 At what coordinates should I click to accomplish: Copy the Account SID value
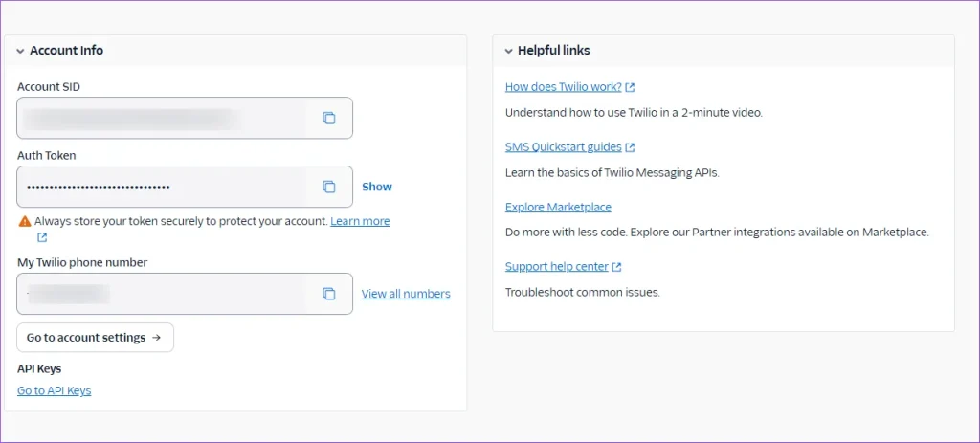tap(329, 118)
